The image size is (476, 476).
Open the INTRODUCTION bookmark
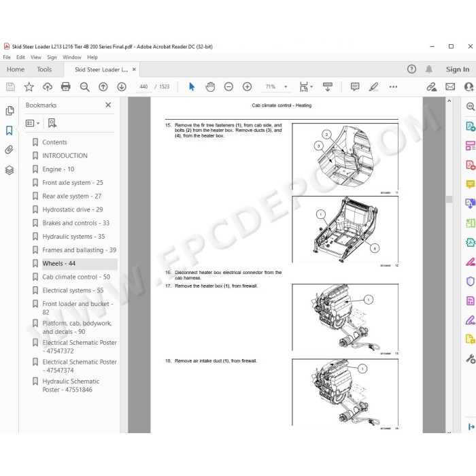[x=65, y=156]
